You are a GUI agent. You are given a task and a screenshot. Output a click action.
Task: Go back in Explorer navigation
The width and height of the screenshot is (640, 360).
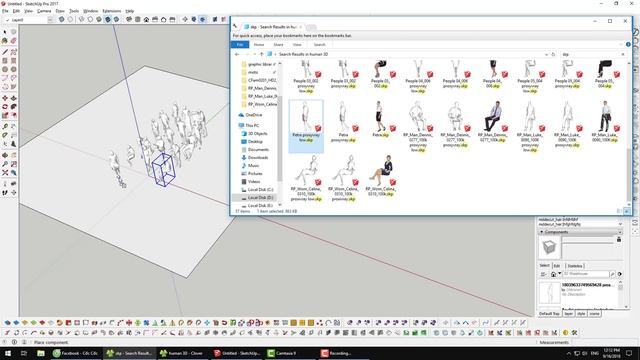pyautogui.click(x=237, y=54)
